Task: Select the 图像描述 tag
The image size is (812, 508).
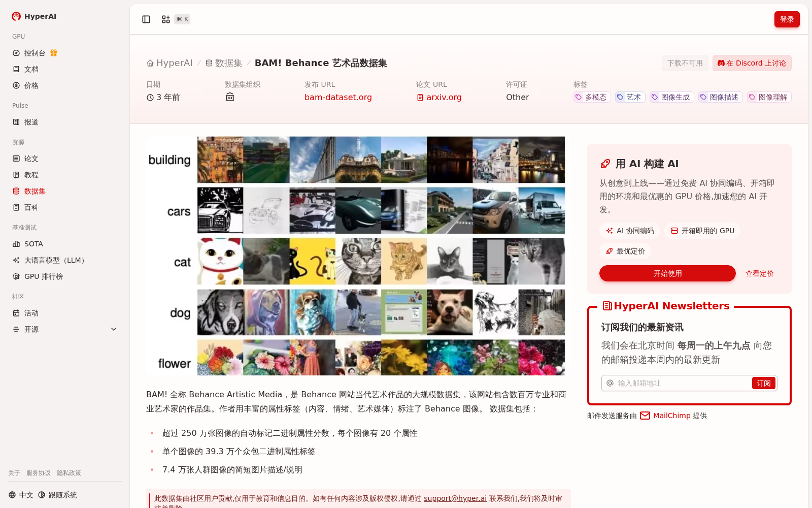Action: pyautogui.click(x=720, y=97)
